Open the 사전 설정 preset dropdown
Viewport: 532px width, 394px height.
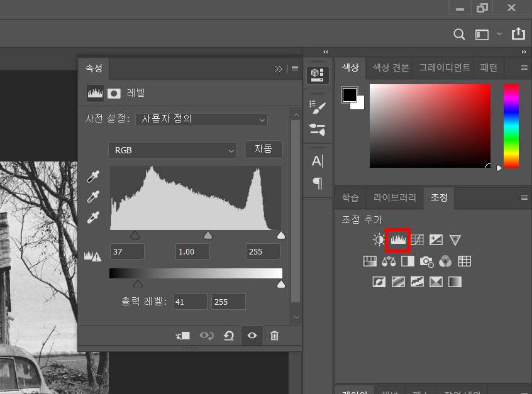(x=201, y=119)
